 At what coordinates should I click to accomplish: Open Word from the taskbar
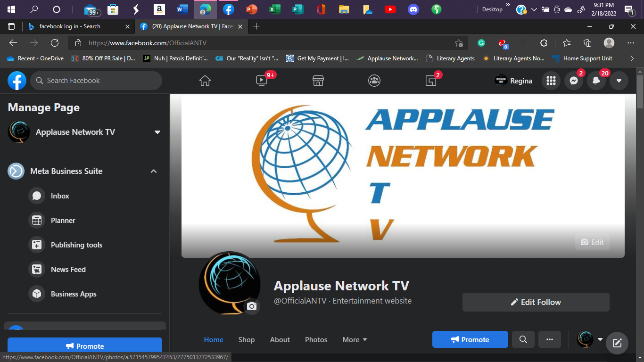point(182,9)
